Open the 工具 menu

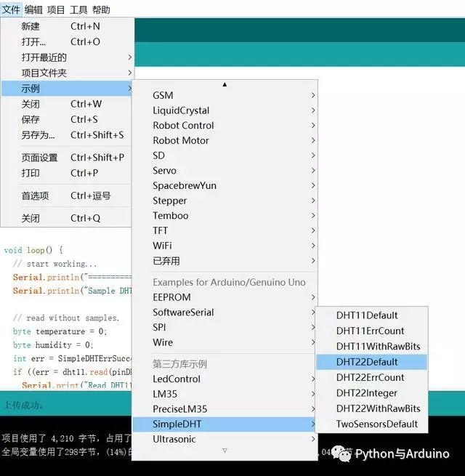(78, 9)
